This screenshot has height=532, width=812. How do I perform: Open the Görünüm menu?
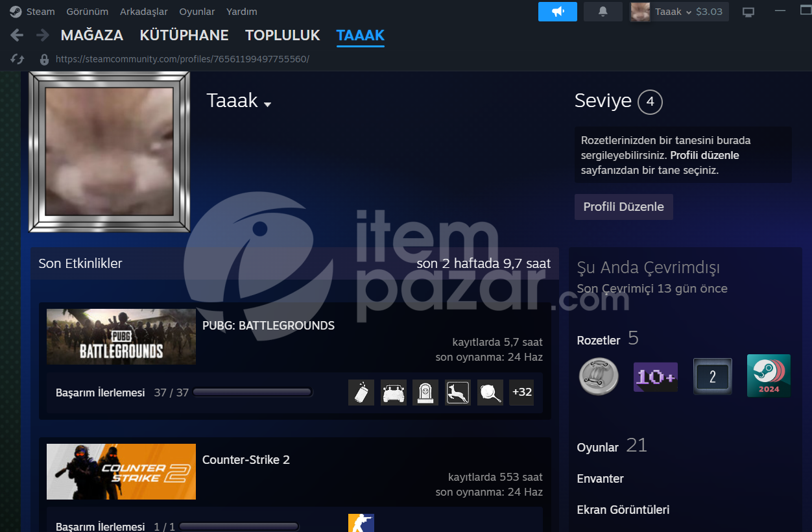tap(87, 12)
